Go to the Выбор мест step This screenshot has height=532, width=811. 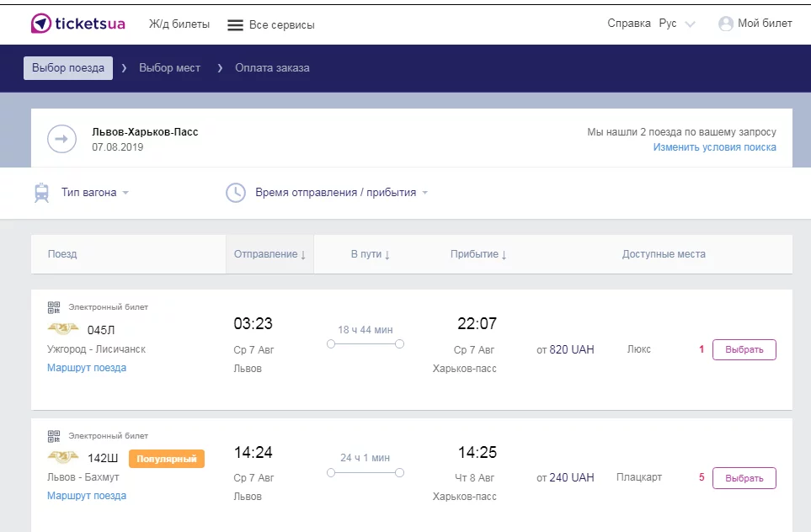(169, 68)
